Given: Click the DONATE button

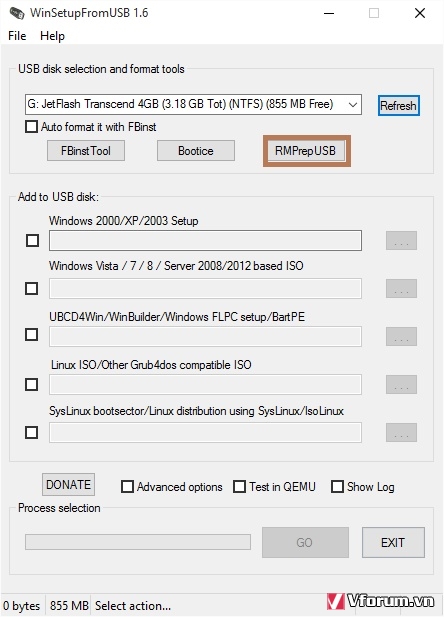Looking at the screenshot, I should coord(68,484).
